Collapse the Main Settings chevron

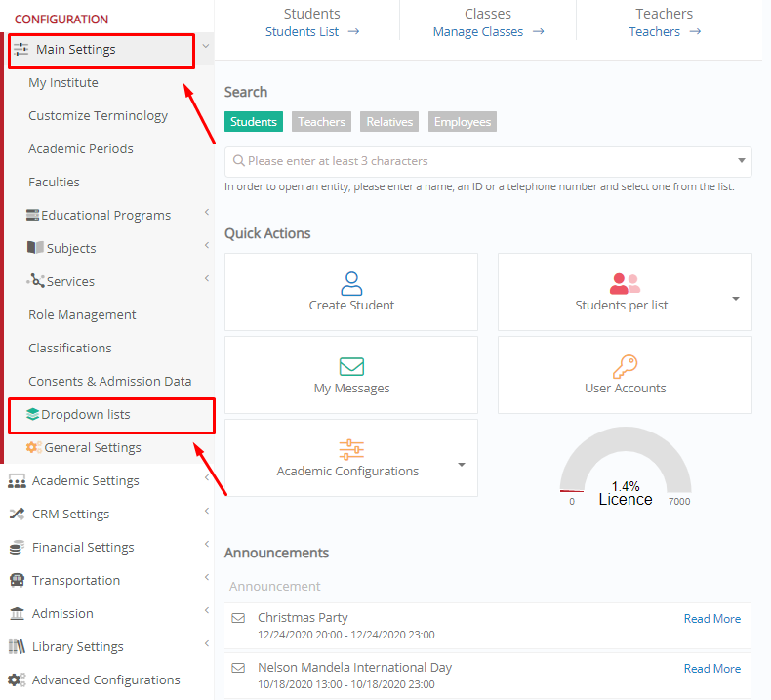tap(206, 46)
